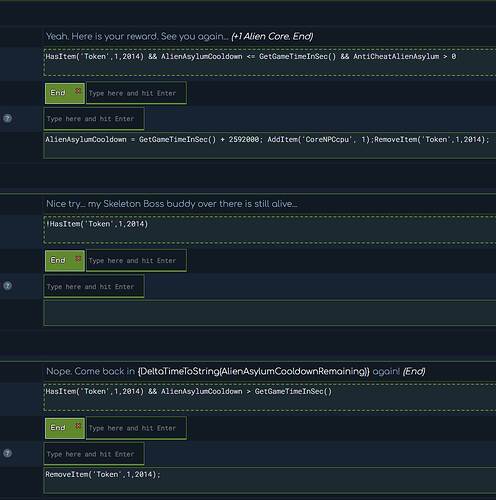496x500 pixels.
Task: Edit the !HasItem('Token',1,2014) condition field
Action: (270, 230)
